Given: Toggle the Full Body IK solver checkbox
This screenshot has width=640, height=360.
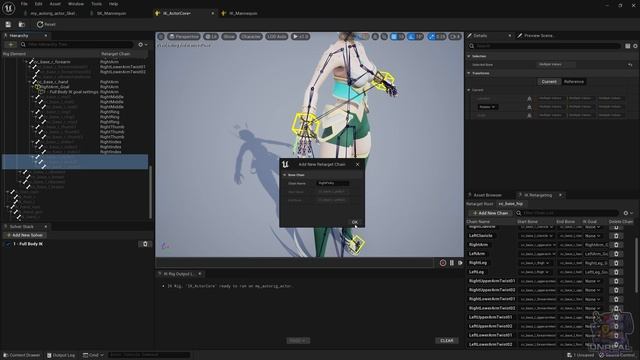Looking at the screenshot, I should click(8, 244).
